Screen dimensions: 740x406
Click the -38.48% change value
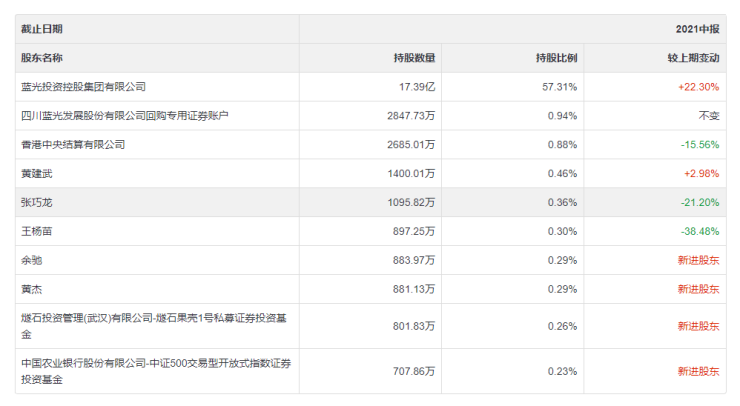click(699, 232)
